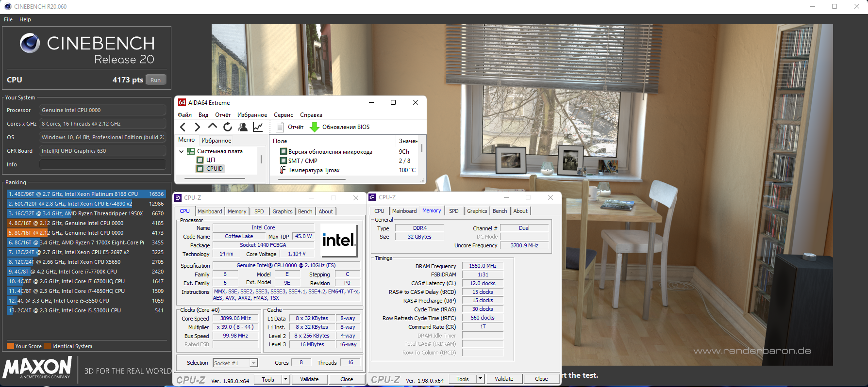Screen dimensions: 868x387
Task: Click AIDA64 field list vertical scrollbar
Action: pyautogui.click(x=422, y=148)
